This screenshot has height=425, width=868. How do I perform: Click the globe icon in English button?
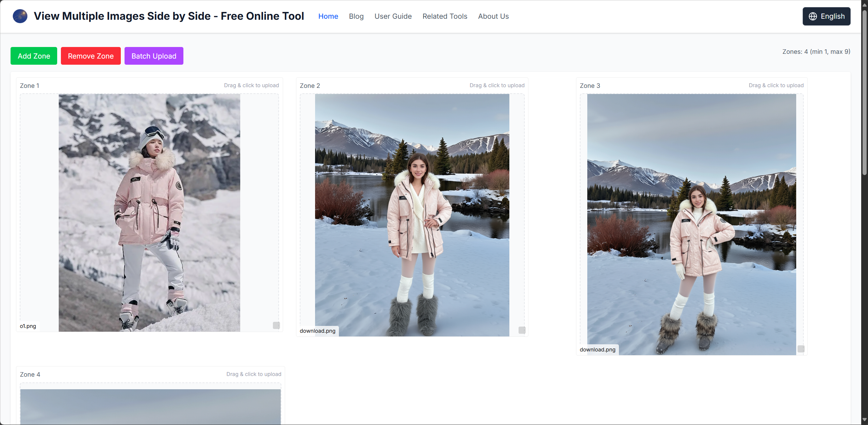point(813,16)
